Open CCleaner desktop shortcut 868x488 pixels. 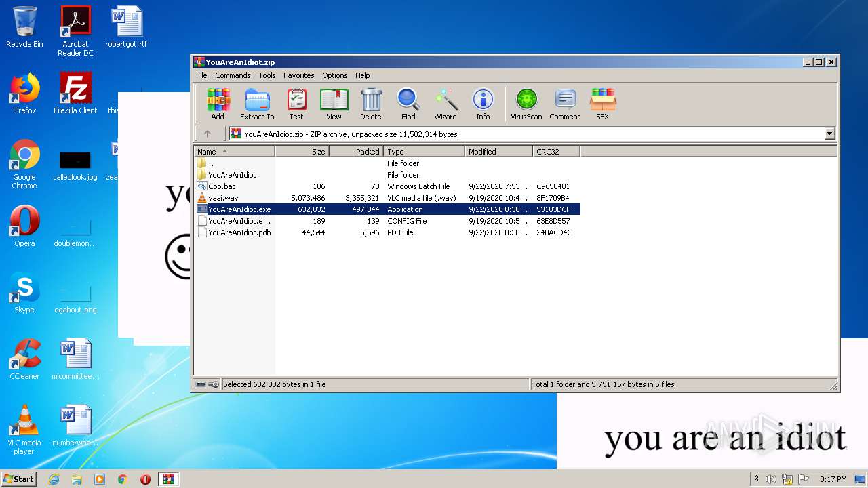click(24, 359)
